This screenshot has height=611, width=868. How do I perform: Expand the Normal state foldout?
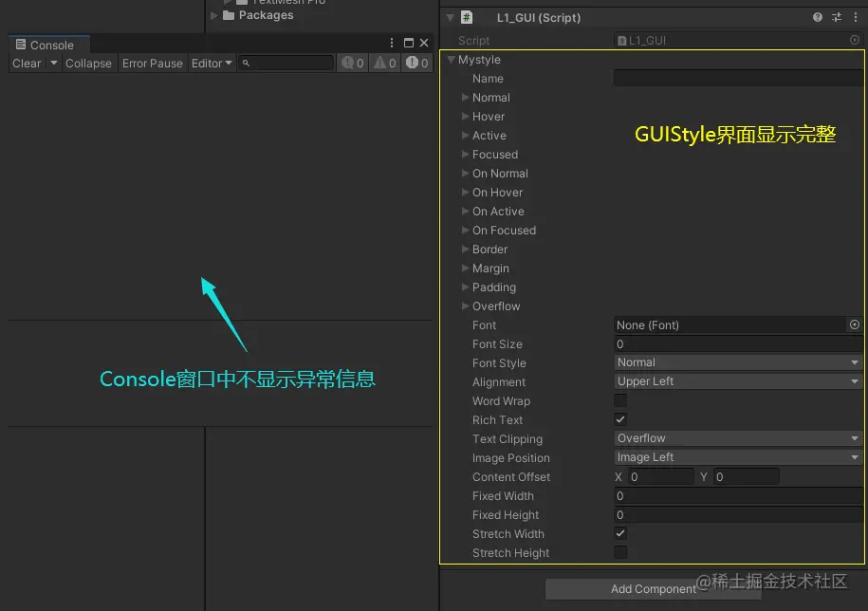pos(465,97)
